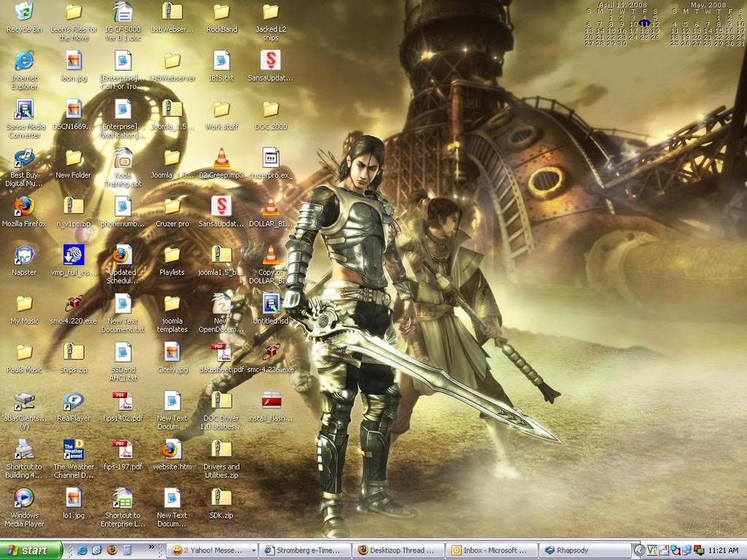Select the vmp_full_ins... installer icon
Screen dimensions: 747x560
pos(74,261)
